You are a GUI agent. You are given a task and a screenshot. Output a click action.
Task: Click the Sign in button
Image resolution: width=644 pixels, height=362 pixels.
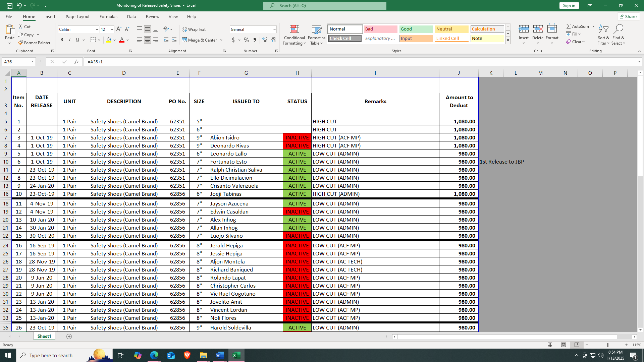coord(569,5)
